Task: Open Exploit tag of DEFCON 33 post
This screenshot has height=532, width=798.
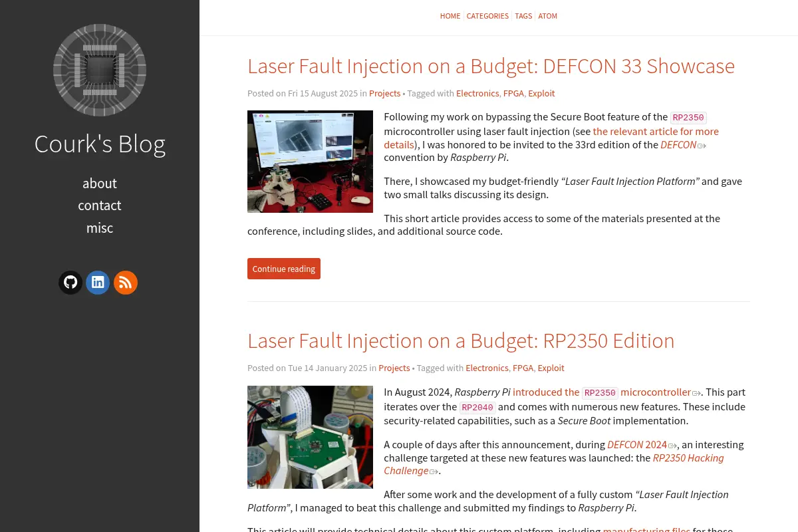Action: pos(541,94)
